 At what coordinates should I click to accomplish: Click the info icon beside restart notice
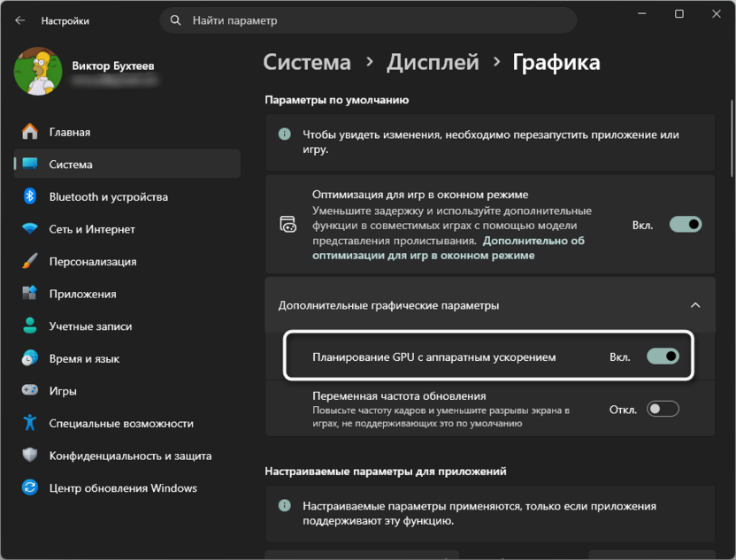pyautogui.click(x=285, y=134)
